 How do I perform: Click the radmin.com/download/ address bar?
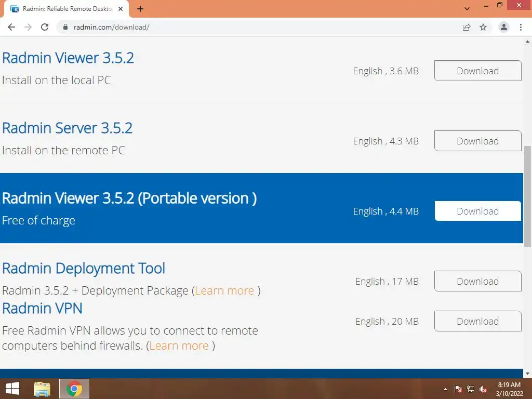pos(258,27)
